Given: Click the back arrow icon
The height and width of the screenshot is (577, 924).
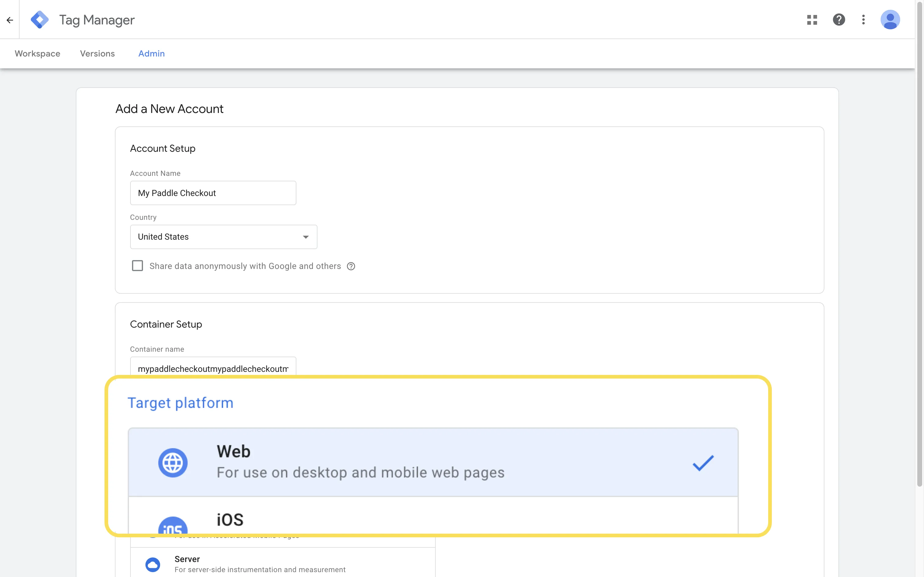Looking at the screenshot, I should (x=9, y=20).
